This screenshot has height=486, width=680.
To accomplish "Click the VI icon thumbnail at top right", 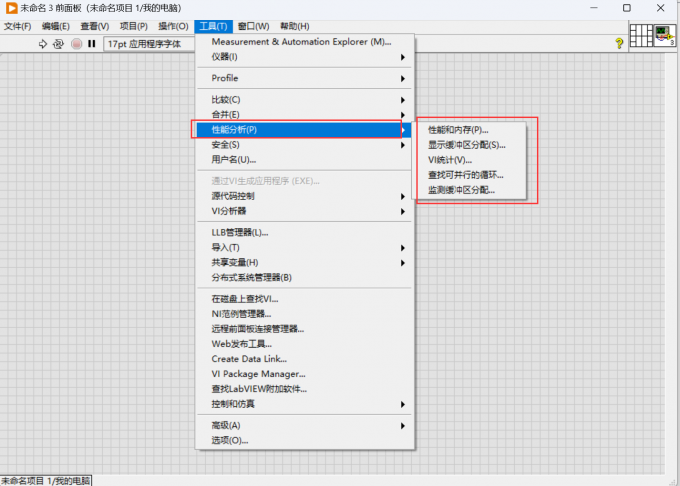I will point(665,36).
